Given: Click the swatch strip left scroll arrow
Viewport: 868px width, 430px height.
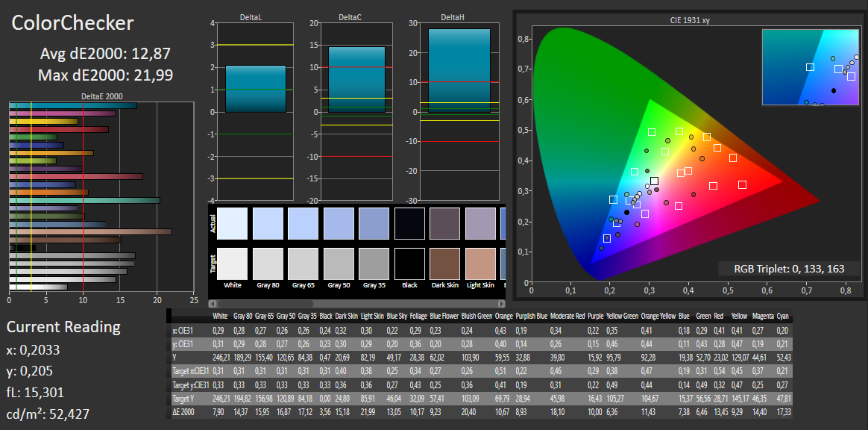Looking at the screenshot, I should tap(213, 304).
